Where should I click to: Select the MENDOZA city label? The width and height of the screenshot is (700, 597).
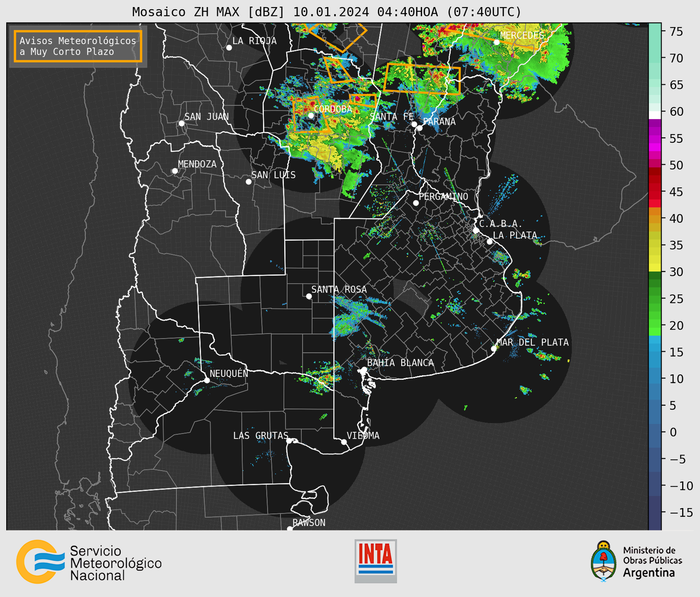(197, 164)
